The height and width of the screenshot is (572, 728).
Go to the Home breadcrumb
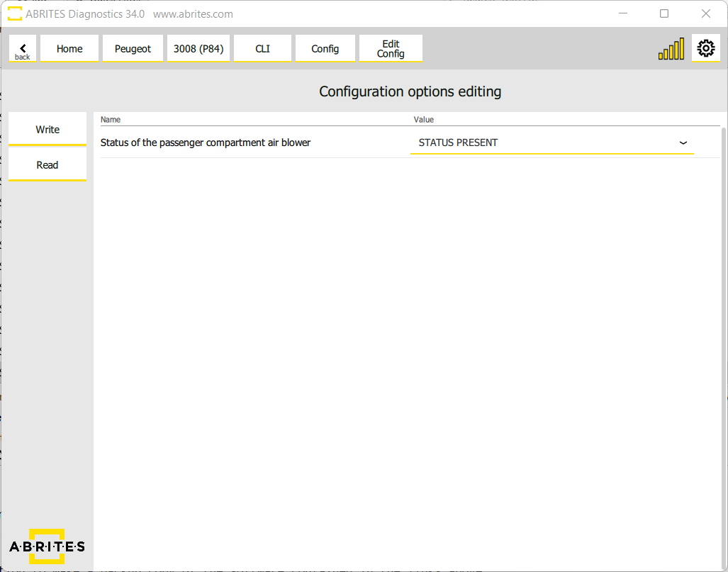tap(69, 48)
